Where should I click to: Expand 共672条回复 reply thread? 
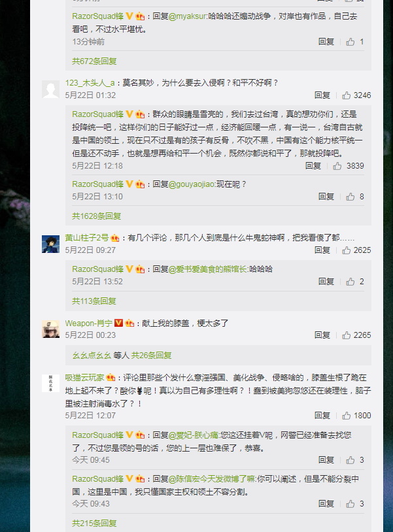click(94, 61)
